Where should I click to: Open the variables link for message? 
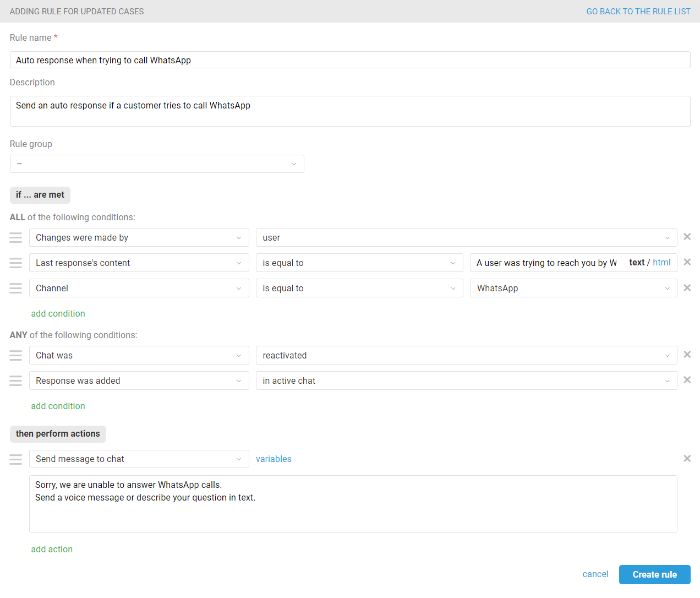click(274, 459)
